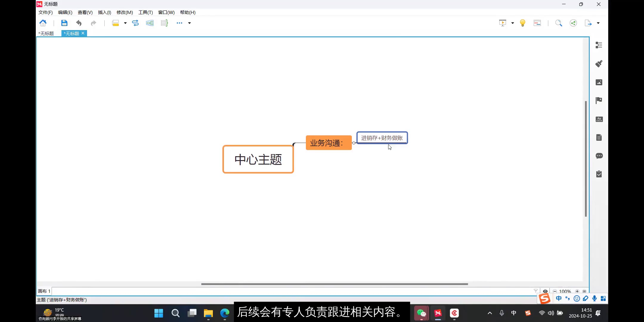Select the Relationship tool in the toolbar
Viewport: 644px width, 322px height.
point(136,23)
